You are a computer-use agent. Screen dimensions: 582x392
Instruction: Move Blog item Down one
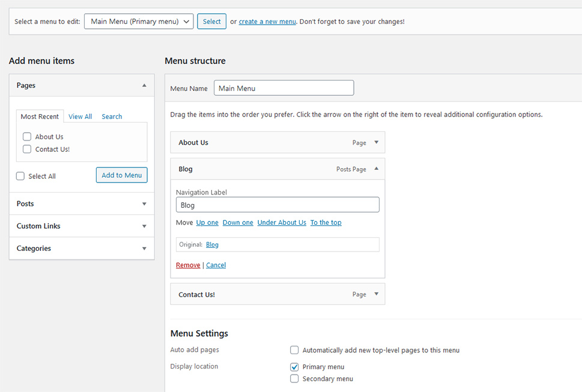[x=238, y=223]
